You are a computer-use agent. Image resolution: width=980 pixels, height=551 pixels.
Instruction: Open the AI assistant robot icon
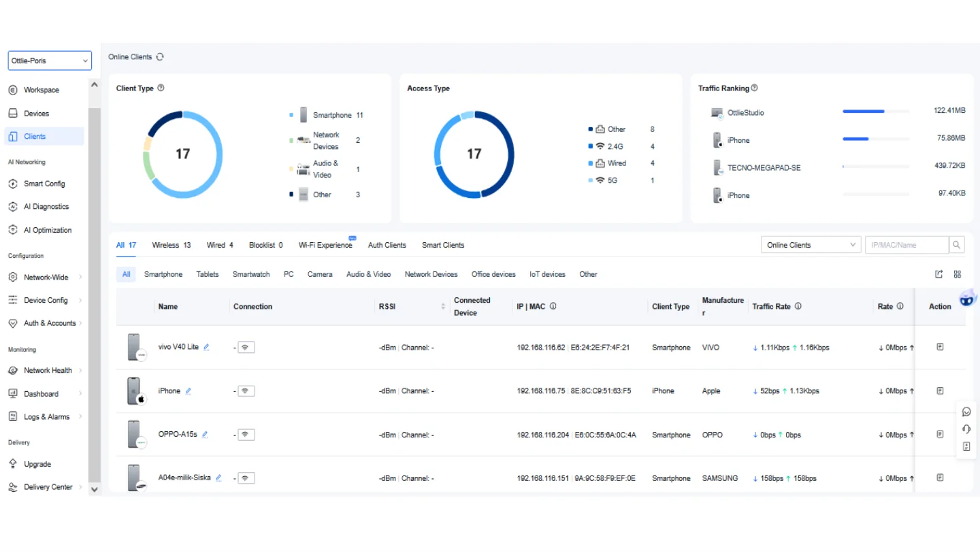coord(967,298)
